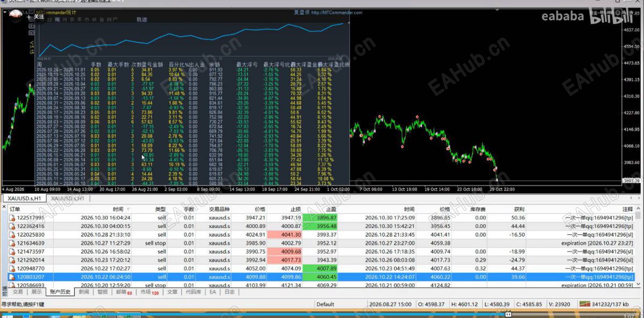644x318 pixels.
Task: Open the 交易 terminal tab
Action: [18, 292]
